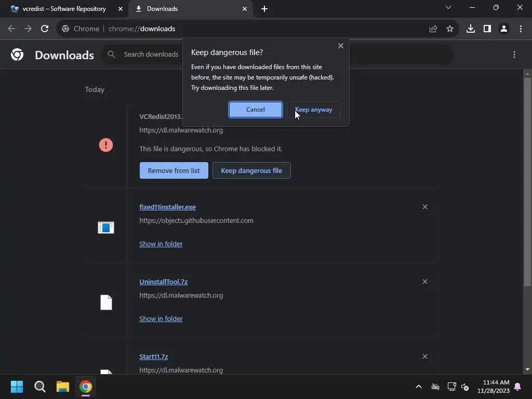Click the OneDrive tray icon

tap(435, 387)
